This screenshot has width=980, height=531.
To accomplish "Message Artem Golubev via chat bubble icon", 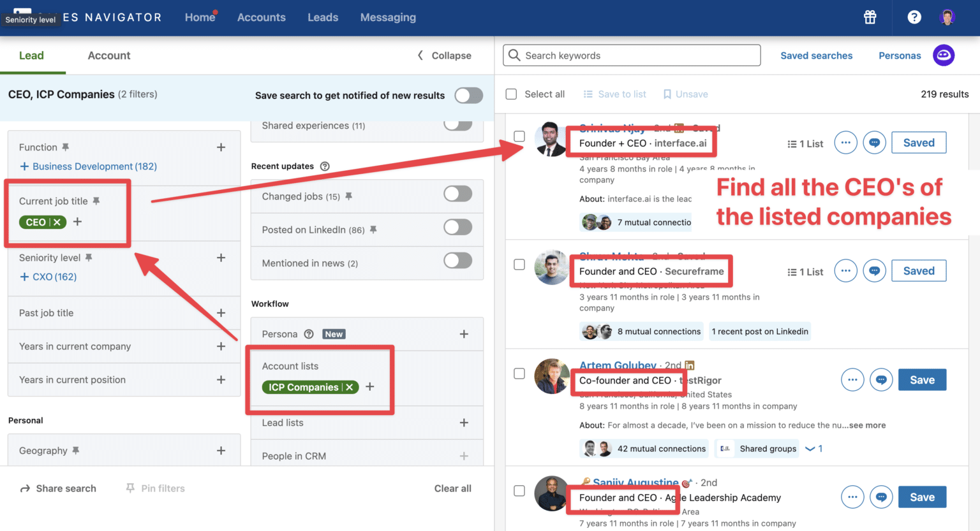I will (881, 379).
